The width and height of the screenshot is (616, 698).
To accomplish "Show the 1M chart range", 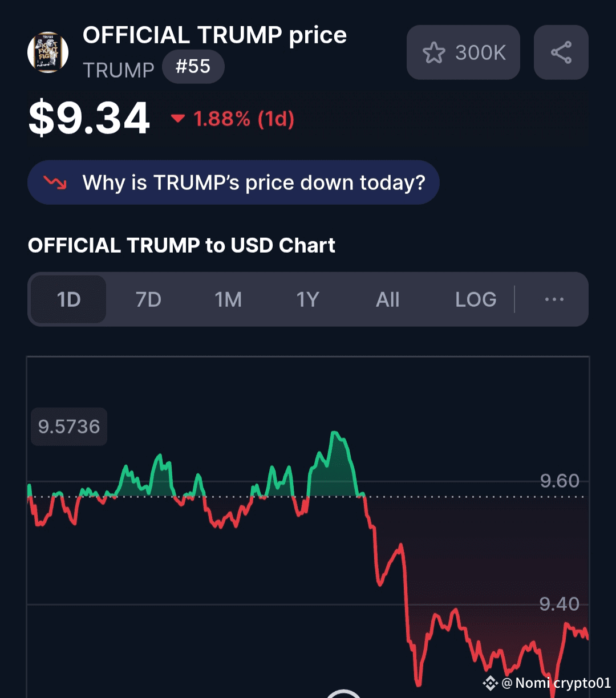I will click(228, 299).
